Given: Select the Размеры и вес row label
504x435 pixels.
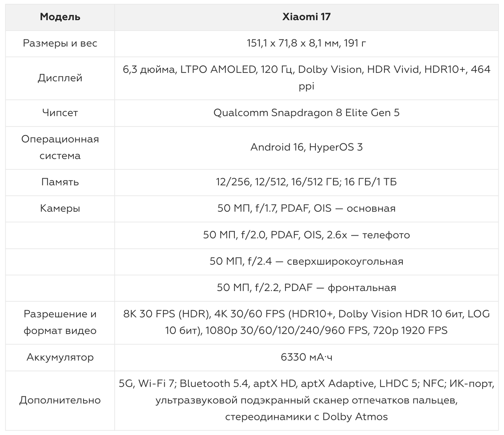Looking at the screenshot, I should click(60, 43).
